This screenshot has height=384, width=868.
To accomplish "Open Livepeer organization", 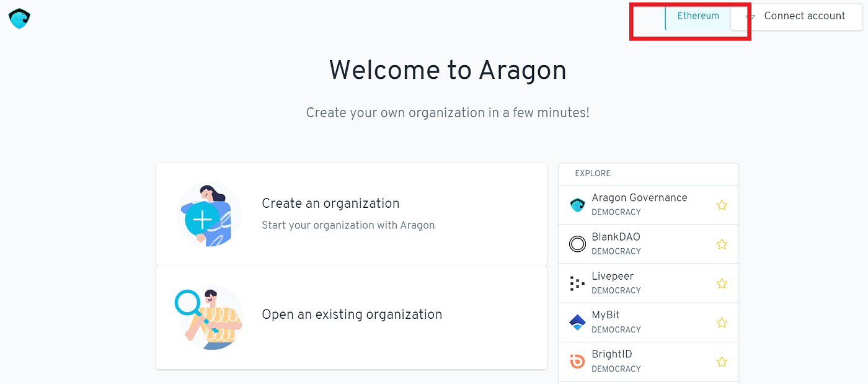I will [x=649, y=283].
